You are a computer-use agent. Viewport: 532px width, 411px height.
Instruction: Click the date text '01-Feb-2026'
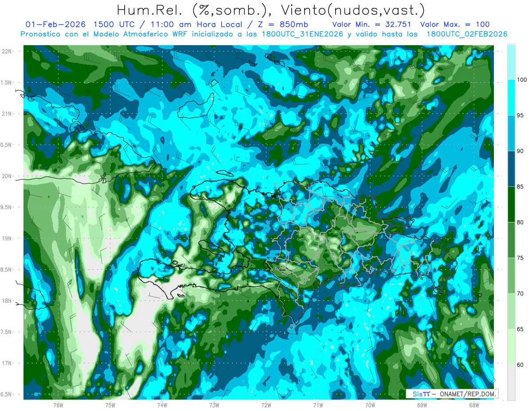(55, 24)
